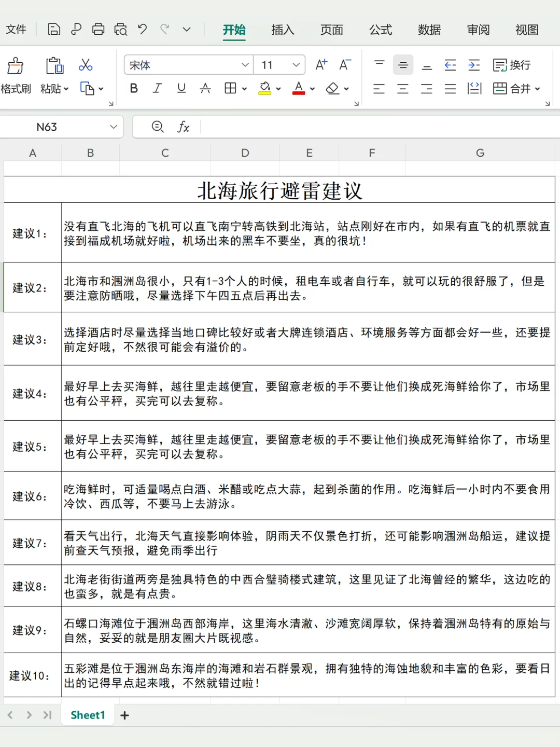Viewport: 560px width, 747px height.
Task: Switch to the 插入 tab
Action: (283, 30)
